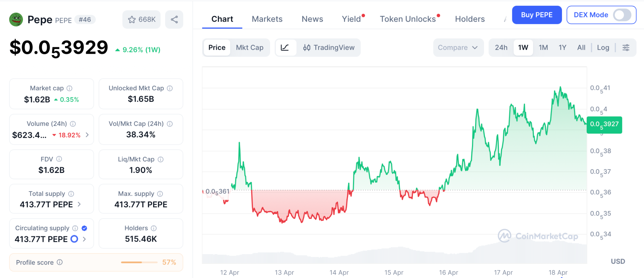Open the Compare dropdown
The width and height of the screenshot is (644, 278).
click(x=458, y=47)
